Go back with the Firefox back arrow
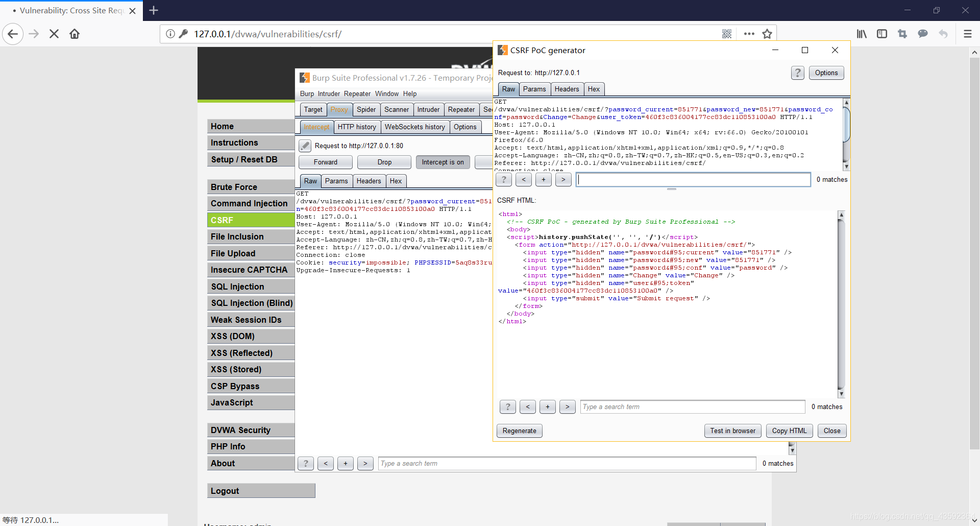This screenshot has height=526, width=980. click(x=13, y=34)
